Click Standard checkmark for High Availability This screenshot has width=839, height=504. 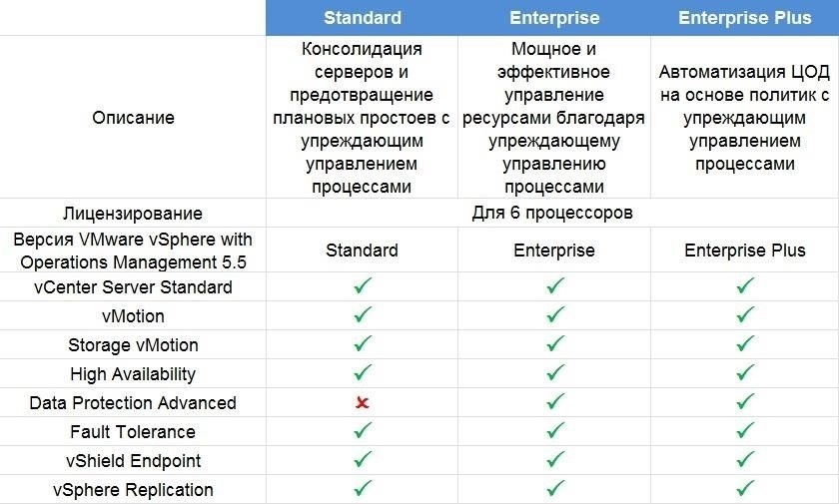[363, 373]
